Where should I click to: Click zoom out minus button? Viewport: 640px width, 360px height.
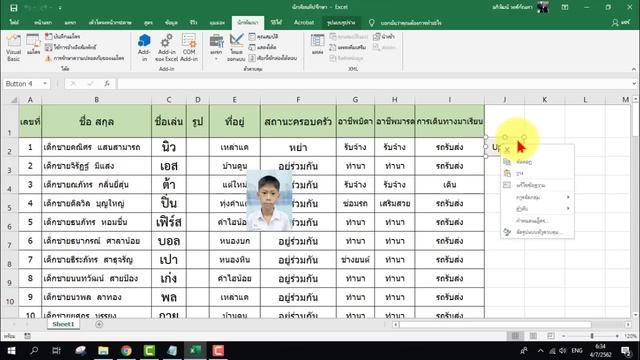coord(564,336)
